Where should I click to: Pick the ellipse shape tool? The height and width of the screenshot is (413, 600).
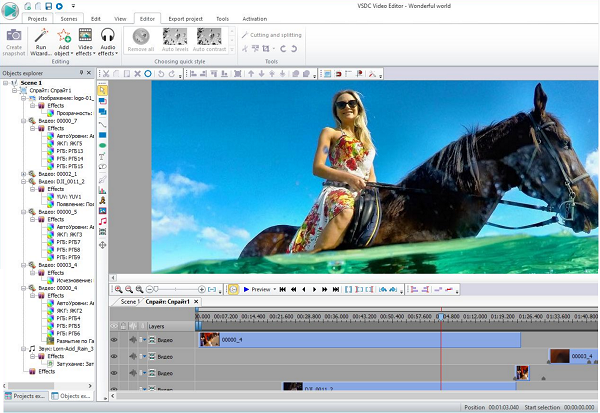[102, 145]
